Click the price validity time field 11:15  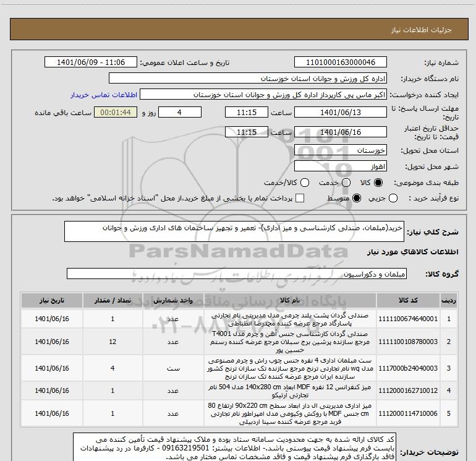(247, 132)
